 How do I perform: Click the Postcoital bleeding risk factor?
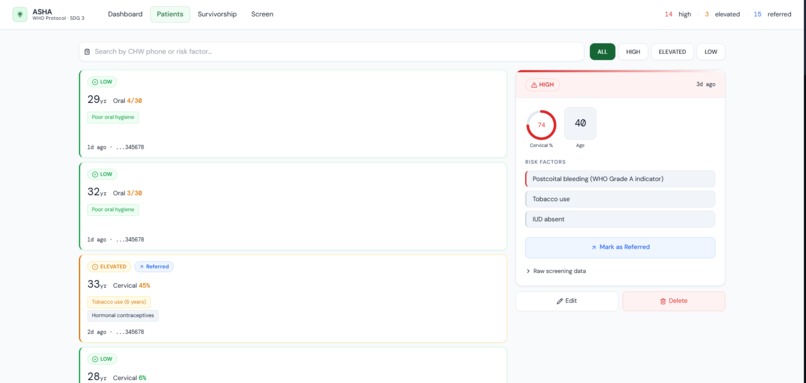(620, 179)
